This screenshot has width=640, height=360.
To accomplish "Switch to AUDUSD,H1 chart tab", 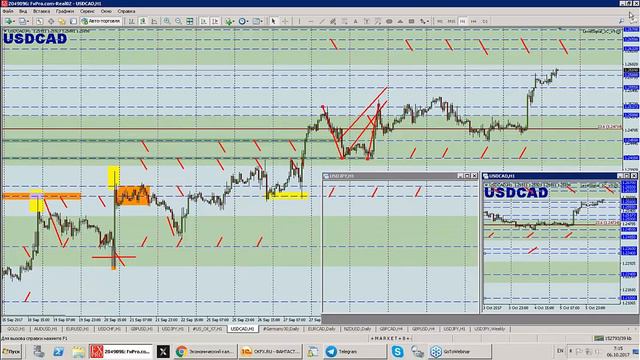I will (45, 329).
